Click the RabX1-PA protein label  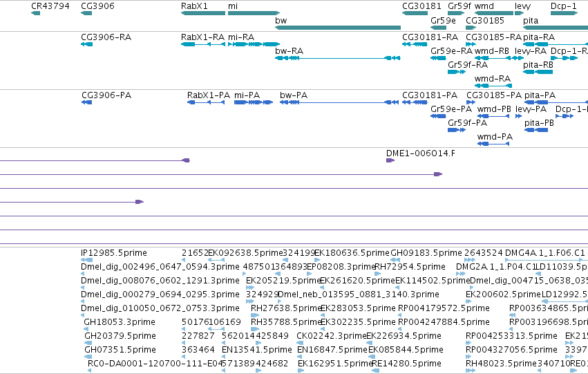pyautogui.click(x=209, y=95)
